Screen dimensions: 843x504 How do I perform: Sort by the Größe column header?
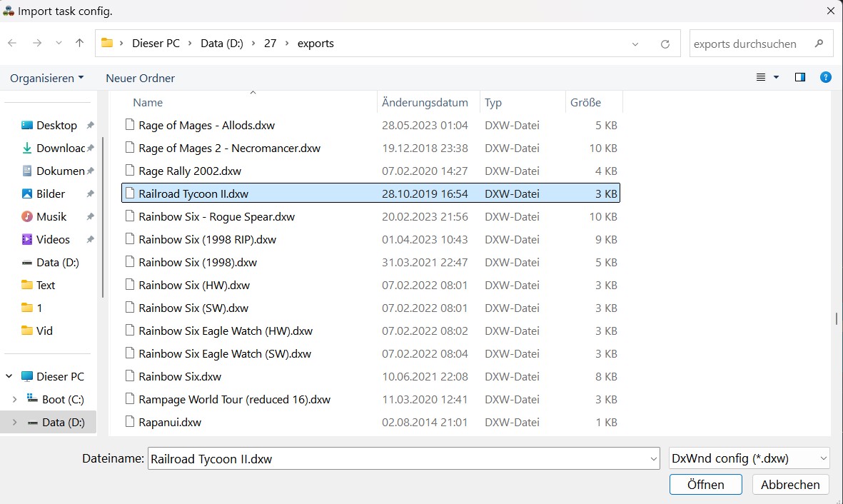pos(594,102)
